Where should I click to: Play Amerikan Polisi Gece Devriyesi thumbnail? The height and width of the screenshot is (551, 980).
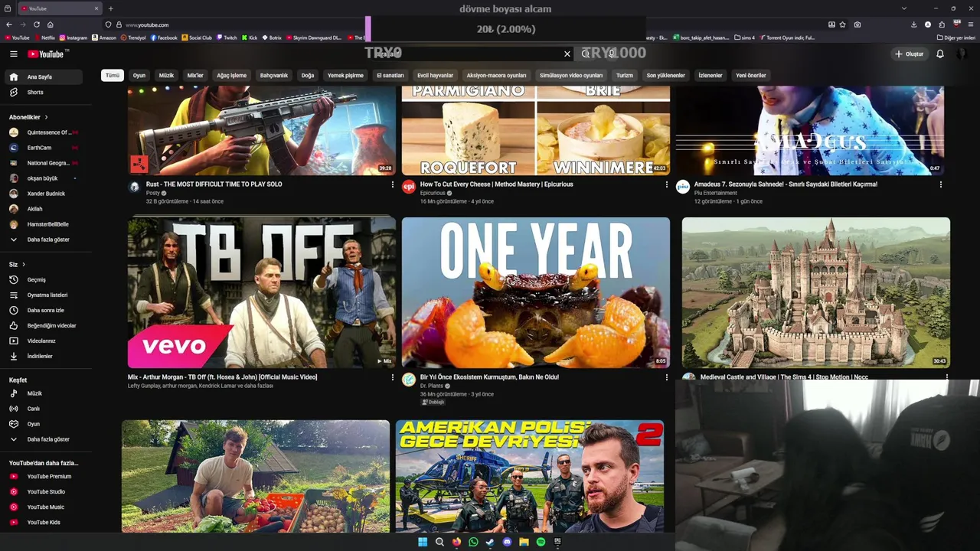click(x=530, y=476)
